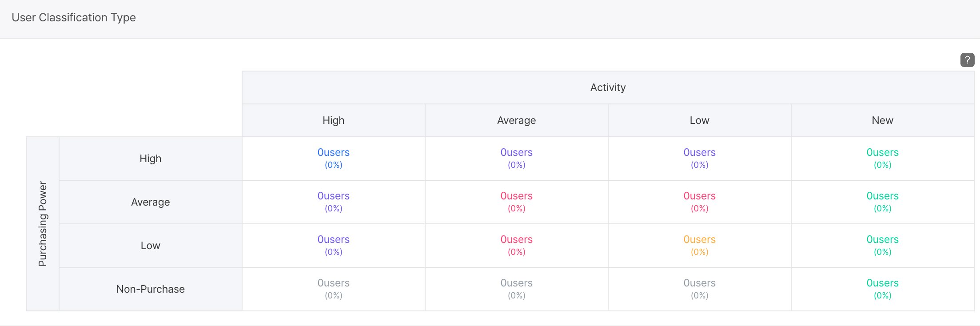
Task: Click Average purchasing, New activity users
Action: (882, 196)
